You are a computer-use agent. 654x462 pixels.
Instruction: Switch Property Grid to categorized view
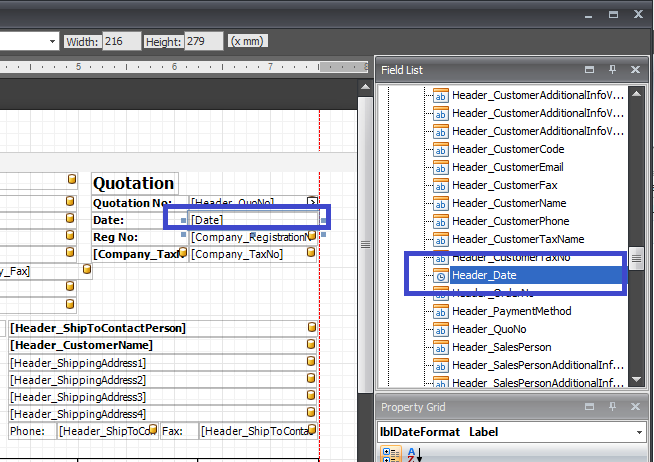(x=391, y=454)
